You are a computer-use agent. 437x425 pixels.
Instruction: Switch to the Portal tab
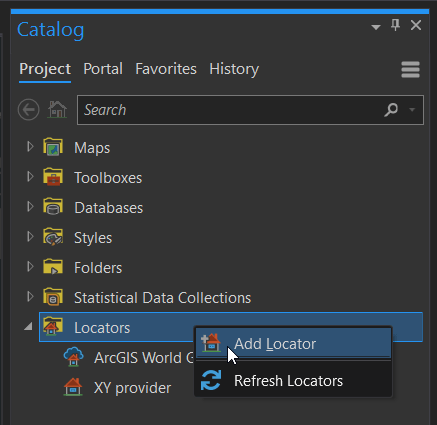103,69
